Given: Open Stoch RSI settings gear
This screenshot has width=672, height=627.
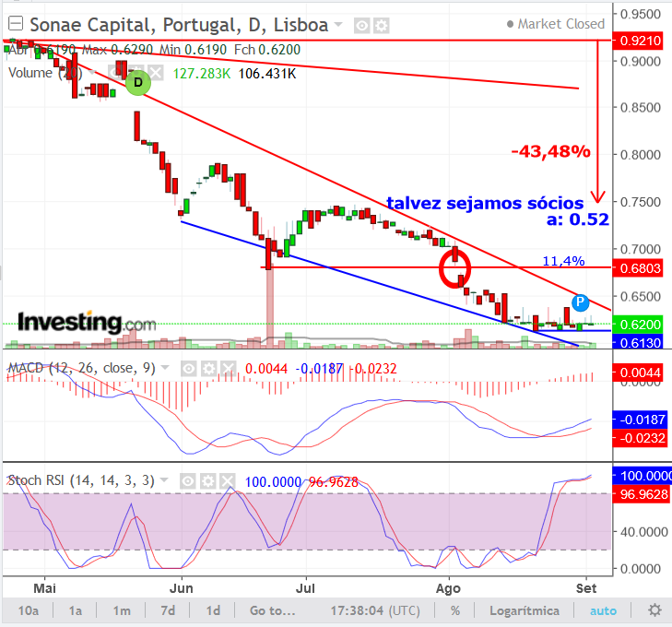Looking at the screenshot, I should coord(207,481).
